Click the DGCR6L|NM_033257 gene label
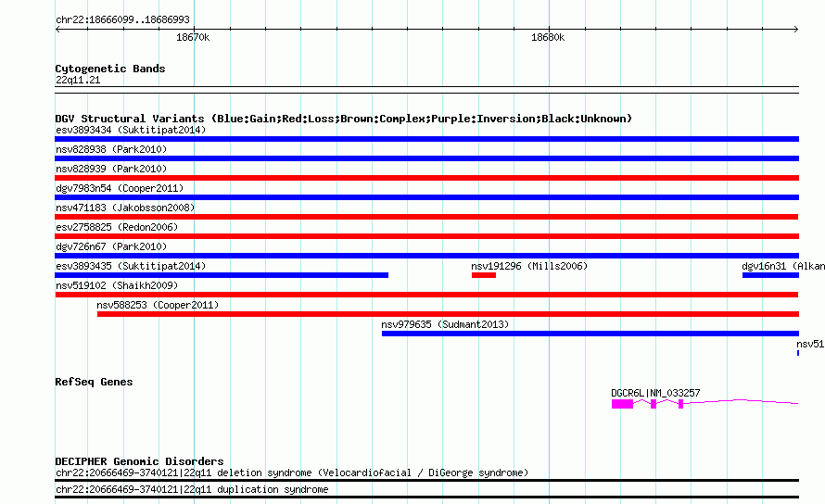Viewport: 825px width, 504px height. point(655,393)
